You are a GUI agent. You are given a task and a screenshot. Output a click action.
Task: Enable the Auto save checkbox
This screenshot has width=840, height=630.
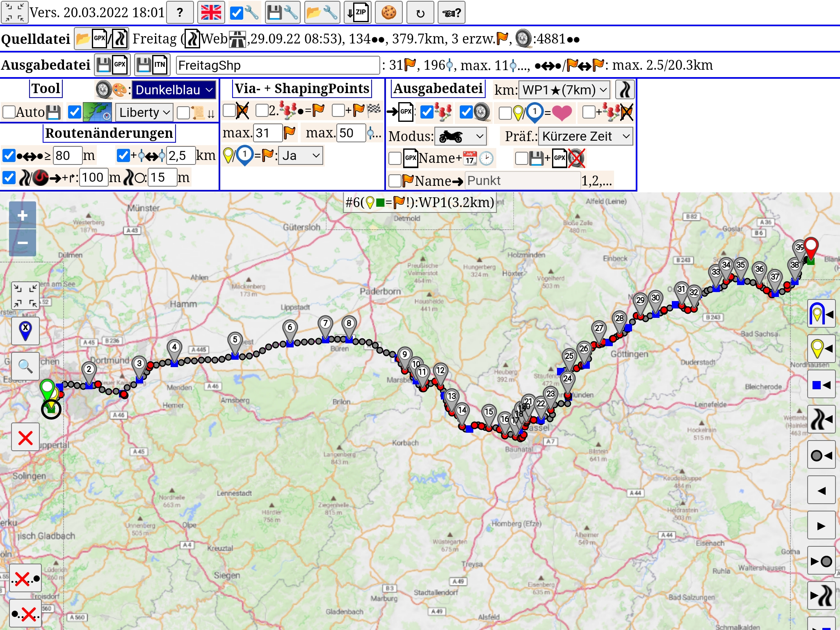point(9,112)
